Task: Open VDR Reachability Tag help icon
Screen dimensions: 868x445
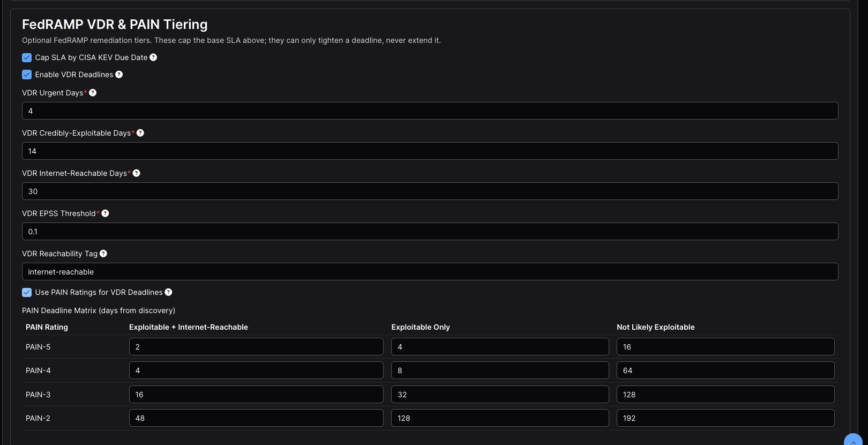Action: pyautogui.click(x=103, y=254)
